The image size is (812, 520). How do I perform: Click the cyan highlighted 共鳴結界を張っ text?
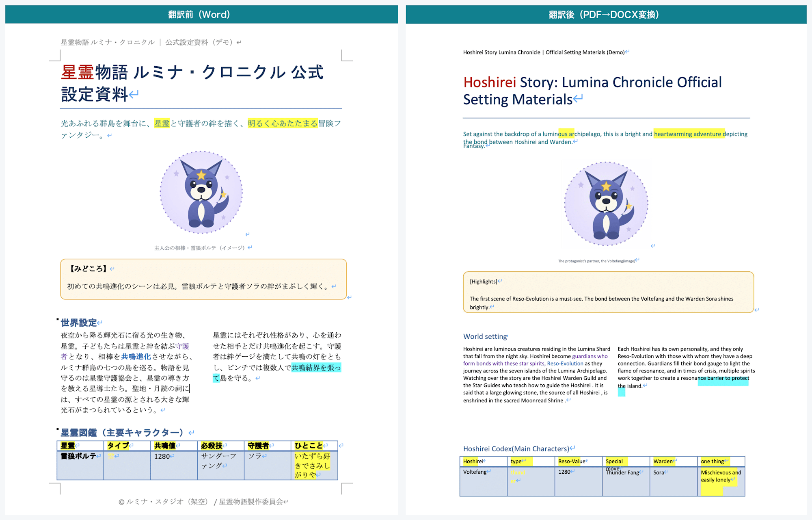(316, 367)
